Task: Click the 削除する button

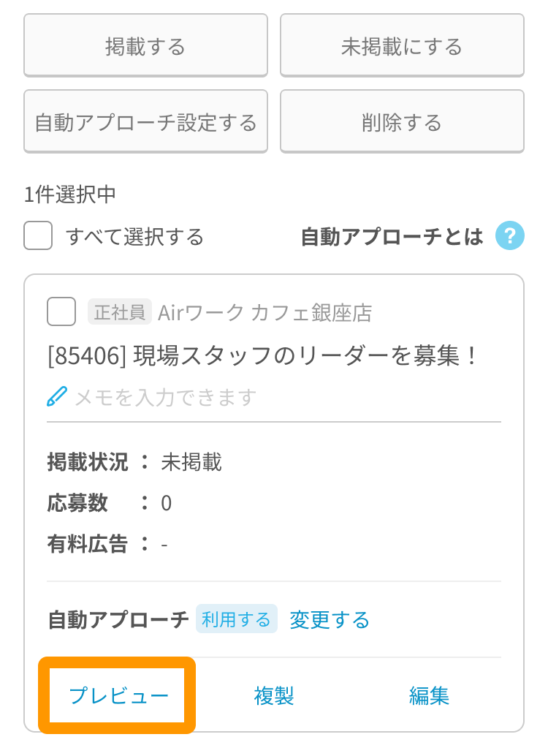Action: click(402, 122)
